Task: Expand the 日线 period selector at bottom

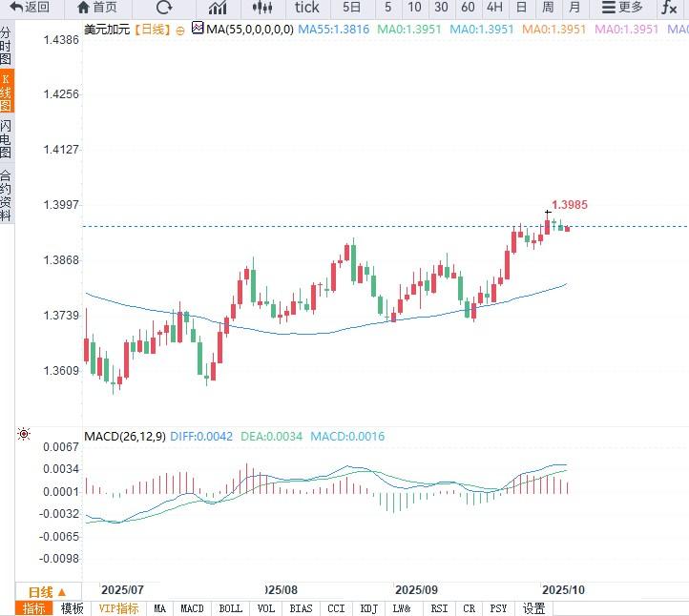Action: click(48, 592)
